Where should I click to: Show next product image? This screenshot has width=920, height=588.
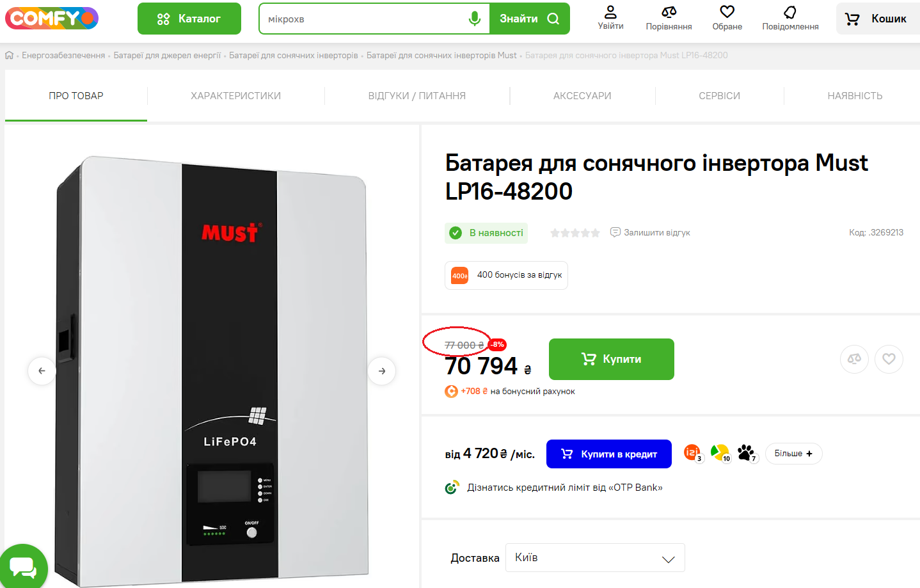(382, 371)
